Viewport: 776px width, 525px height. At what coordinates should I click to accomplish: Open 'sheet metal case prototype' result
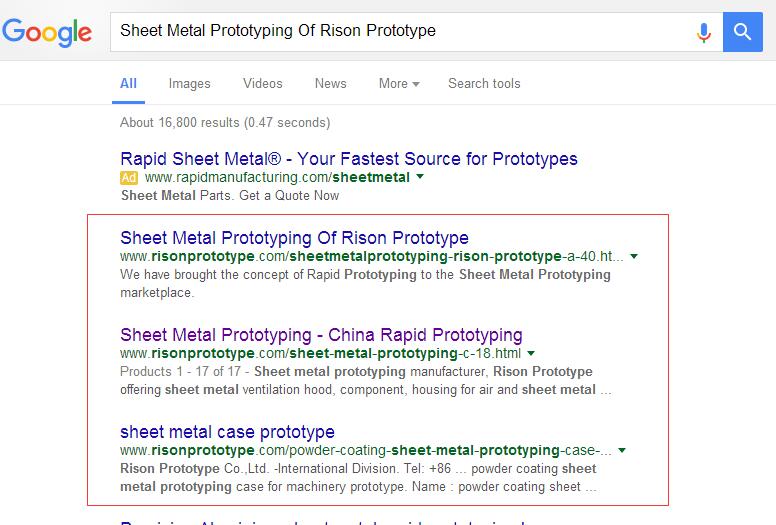(x=227, y=432)
